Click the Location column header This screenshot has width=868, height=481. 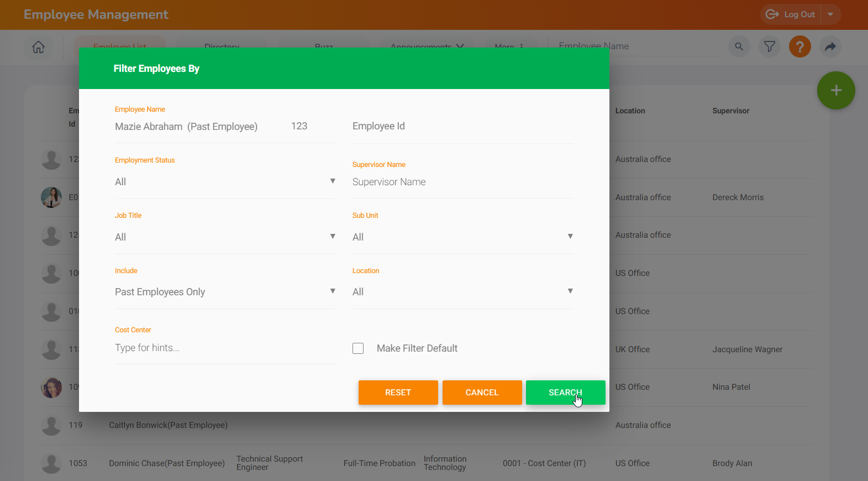click(x=630, y=111)
